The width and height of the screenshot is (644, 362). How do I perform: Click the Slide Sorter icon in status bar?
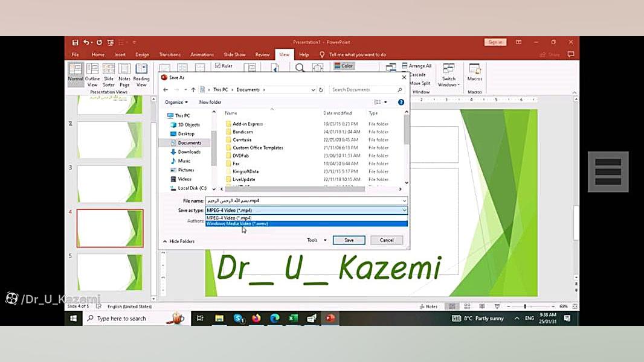pos(467,306)
